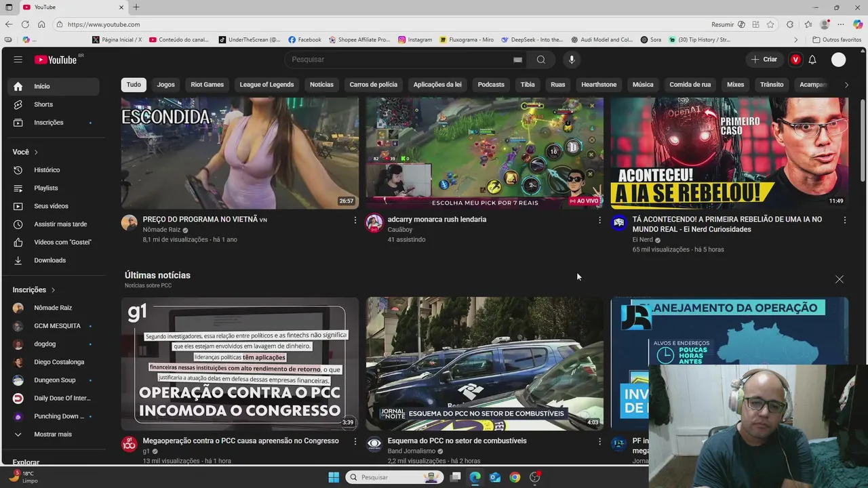
Task: Click the Band Jornalismo channel name
Action: (x=412, y=451)
